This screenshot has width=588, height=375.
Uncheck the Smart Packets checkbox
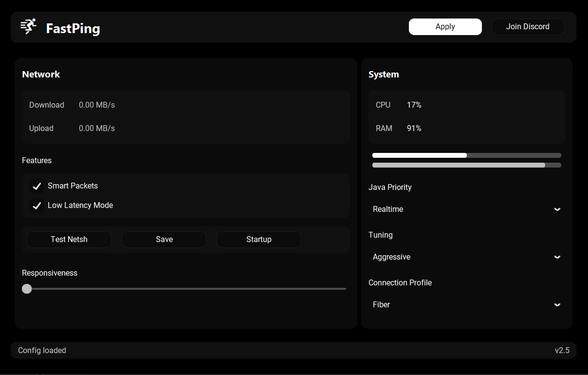tap(36, 186)
